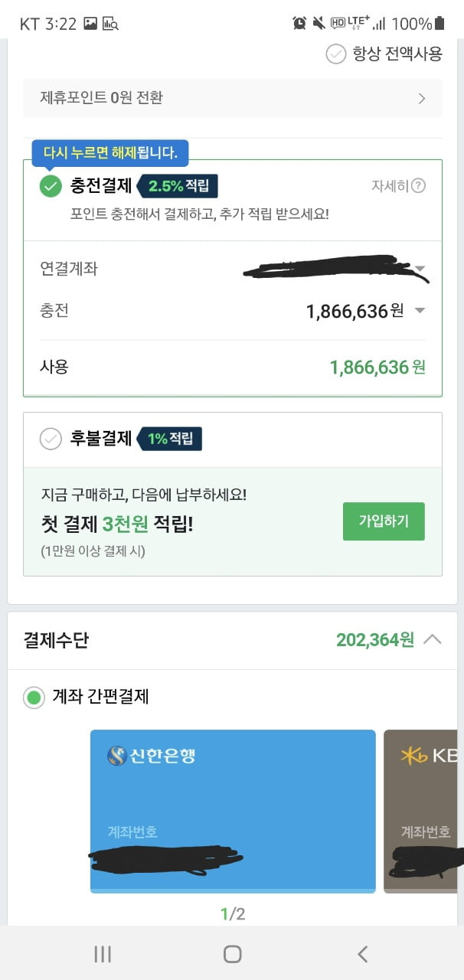Screen dimensions: 464x980
Task: Tap the alarm icon in status bar
Action: coord(299,23)
